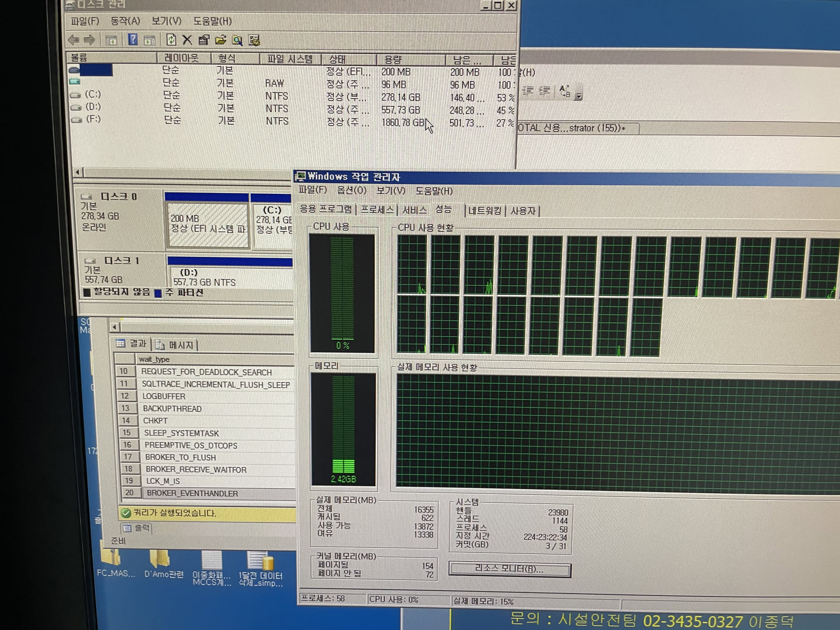840x630 pixels.
Task: Click the Properties icon in the toolbar
Action: click(204, 40)
